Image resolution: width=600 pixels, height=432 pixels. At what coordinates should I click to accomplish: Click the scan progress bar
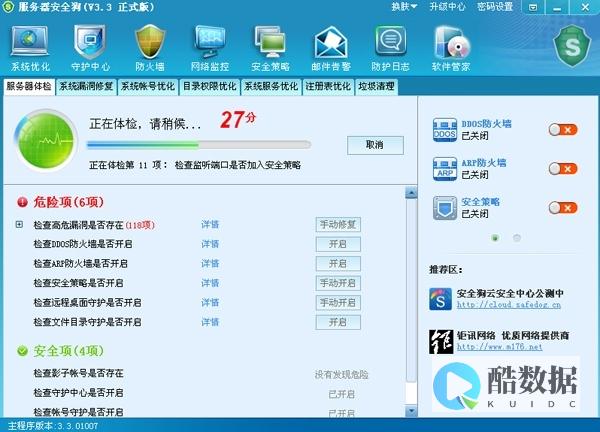pyautogui.click(x=199, y=145)
